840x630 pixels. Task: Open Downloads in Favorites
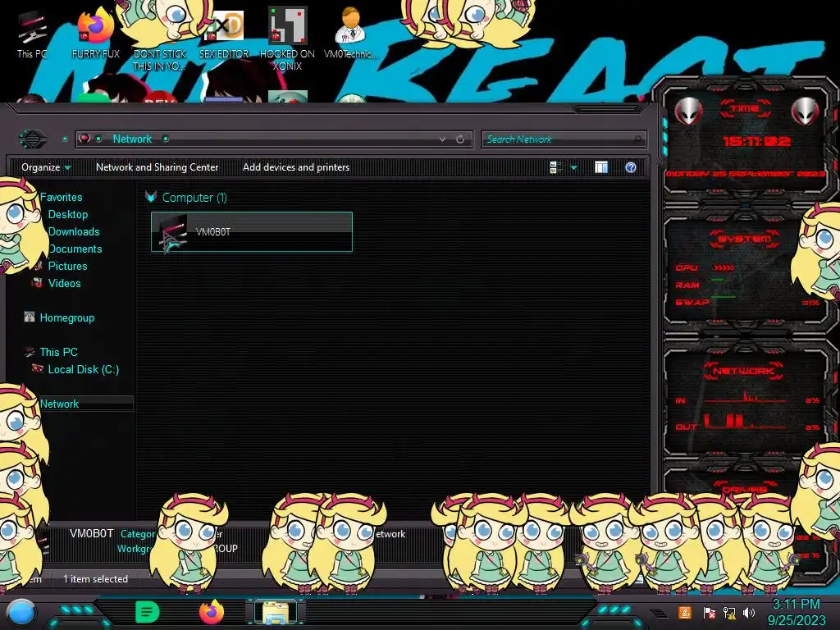(74, 231)
